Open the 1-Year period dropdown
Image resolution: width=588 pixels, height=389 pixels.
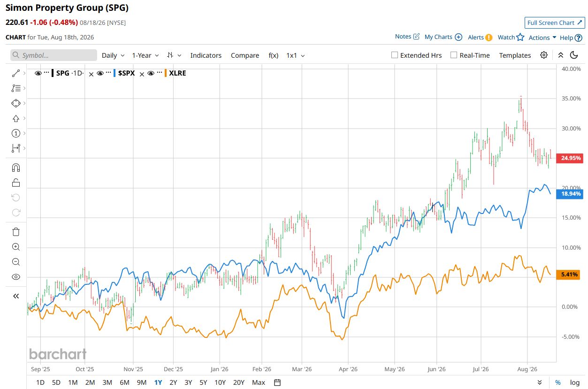(145, 55)
